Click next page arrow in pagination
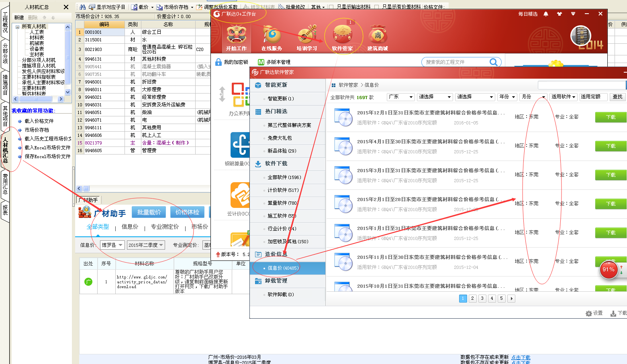The image size is (627, 364). tap(511, 299)
